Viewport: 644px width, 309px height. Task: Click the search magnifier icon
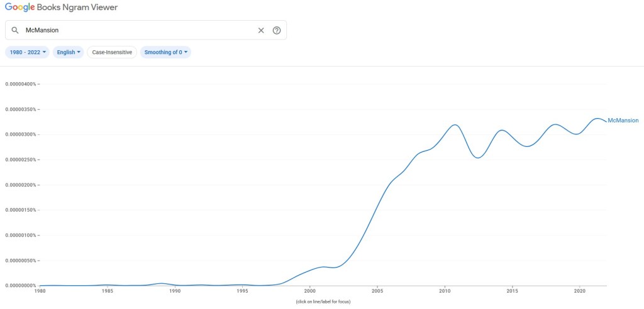[x=15, y=30]
